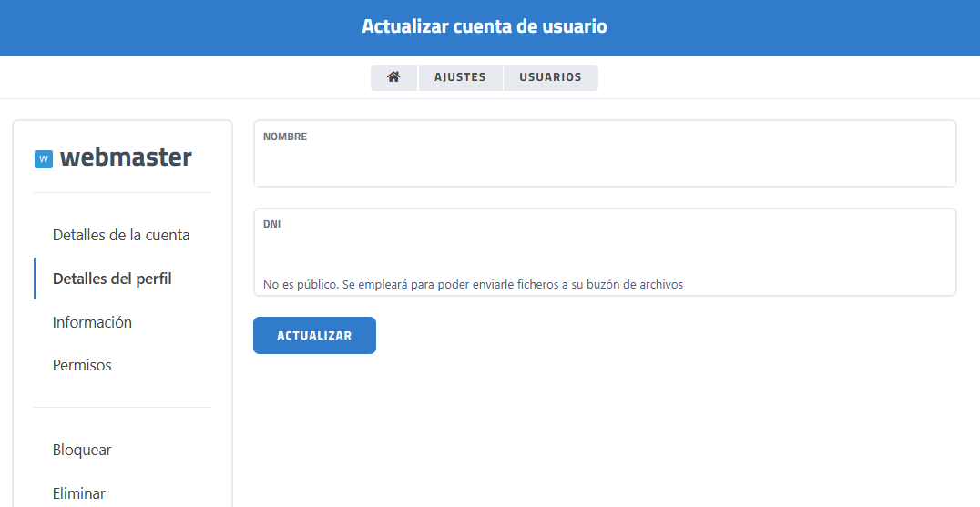Click Eliminar in the sidebar
This screenshot has height=507, width=980.
[x=79, y=493]
